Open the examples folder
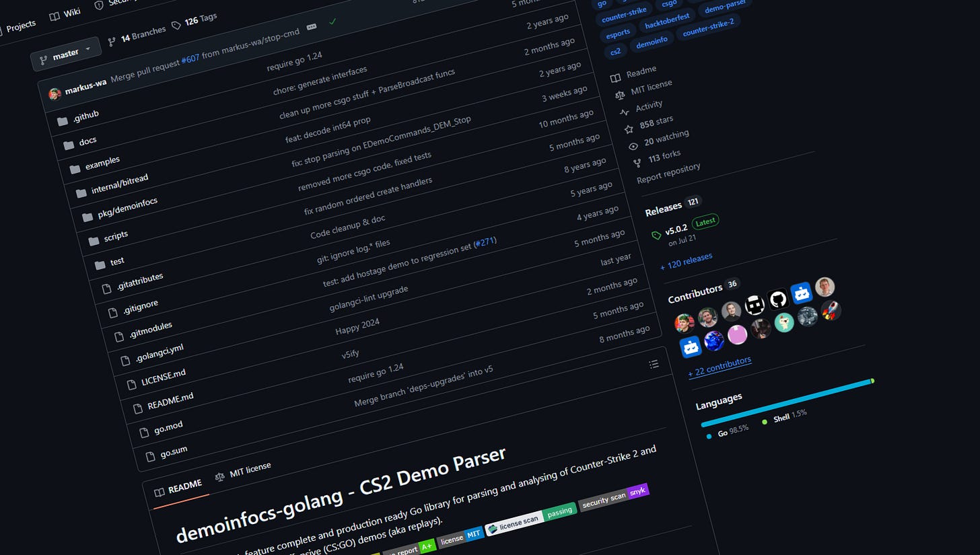 [x=102, y=162]
